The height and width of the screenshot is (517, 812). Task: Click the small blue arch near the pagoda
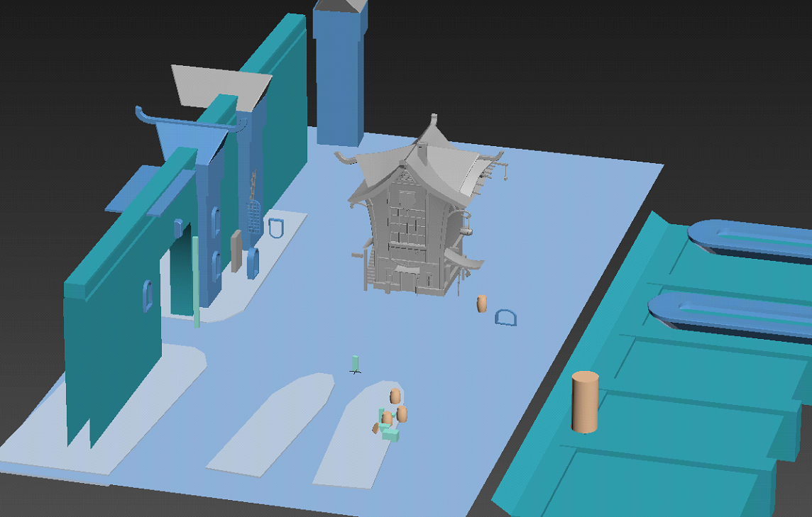tap(505, 318)
